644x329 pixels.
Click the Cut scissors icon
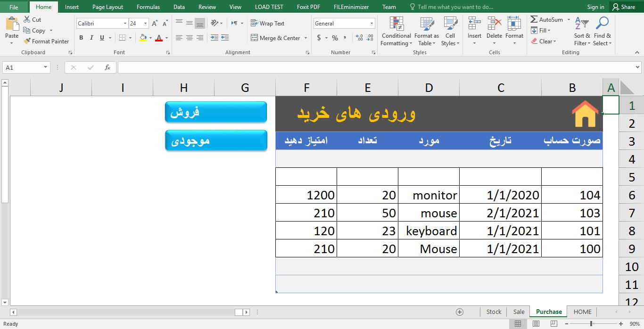coord(27,20)
